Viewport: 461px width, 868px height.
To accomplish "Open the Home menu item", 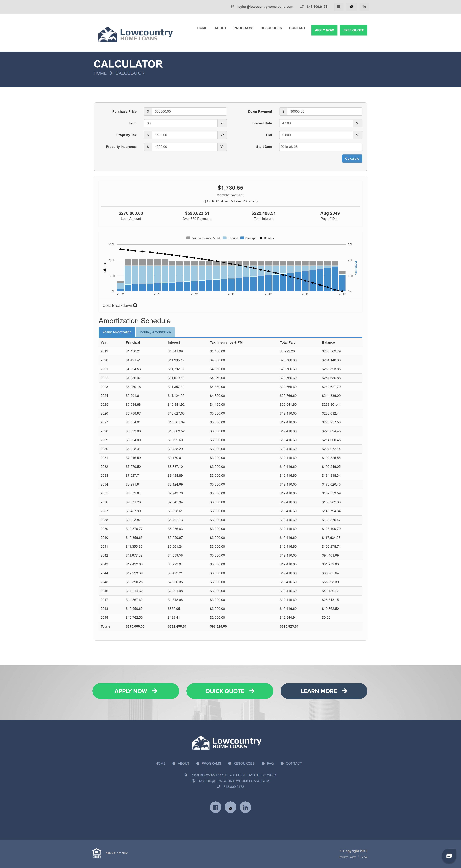I will point(202,28).
